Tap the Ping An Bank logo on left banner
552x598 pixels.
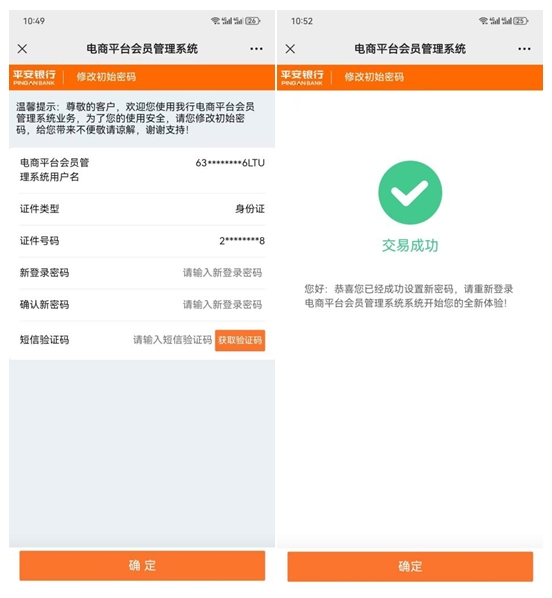coord(34,77)
